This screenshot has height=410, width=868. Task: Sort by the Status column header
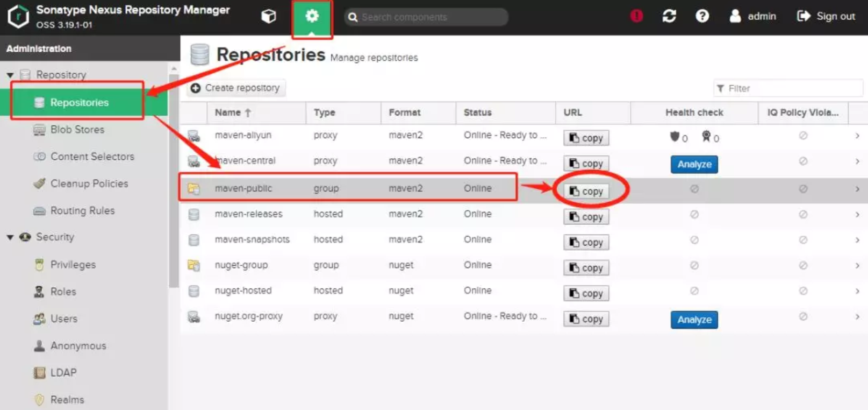coord(506,112)
